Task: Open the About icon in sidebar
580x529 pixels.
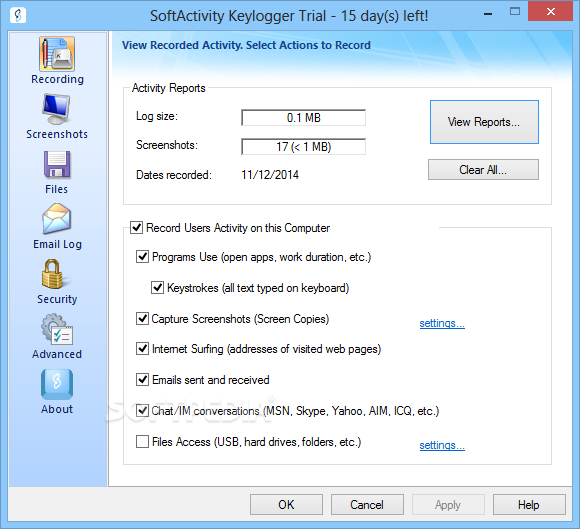Action: (x=57, y=384)
